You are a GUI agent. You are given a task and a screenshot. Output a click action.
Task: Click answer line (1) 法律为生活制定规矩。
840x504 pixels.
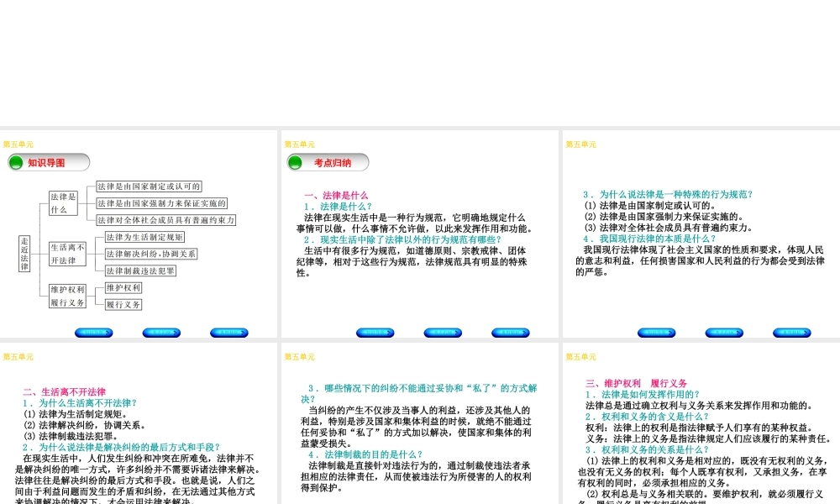point(75,414)
